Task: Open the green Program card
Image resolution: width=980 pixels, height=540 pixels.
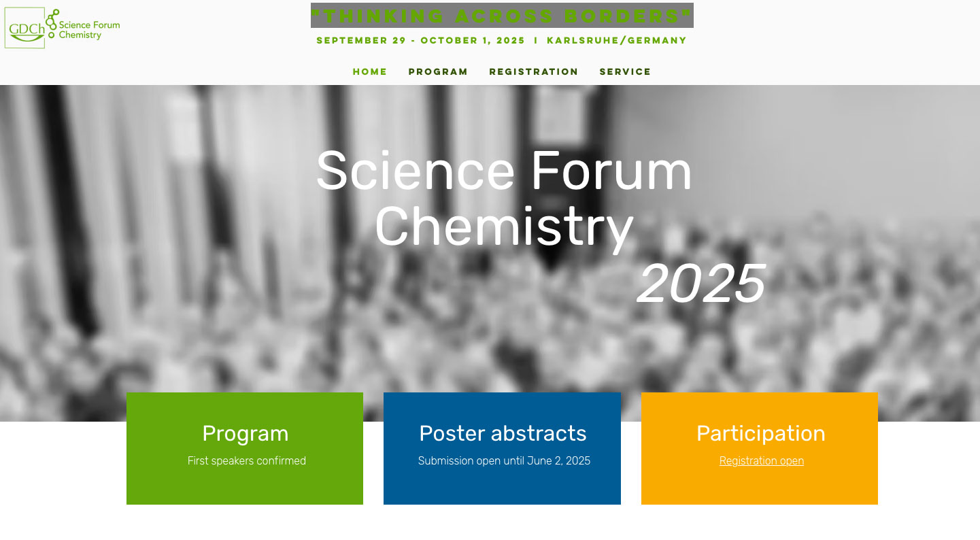Action: coord(245,448)
